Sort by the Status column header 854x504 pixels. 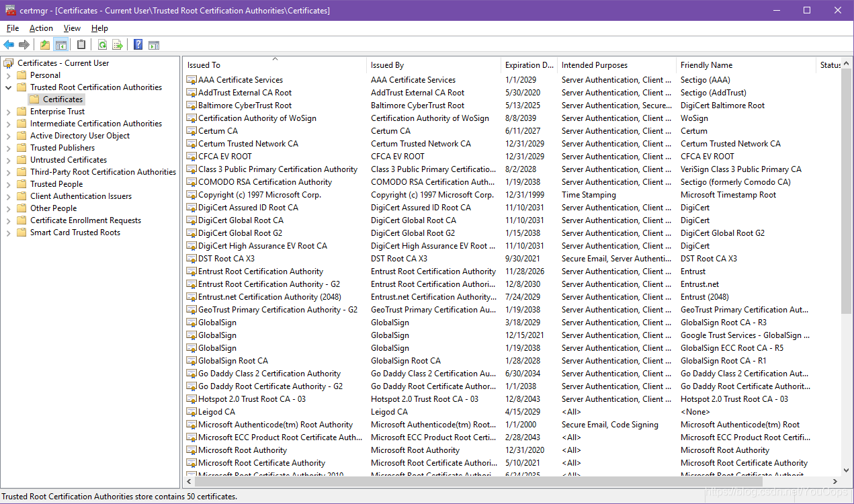point(829,65)
